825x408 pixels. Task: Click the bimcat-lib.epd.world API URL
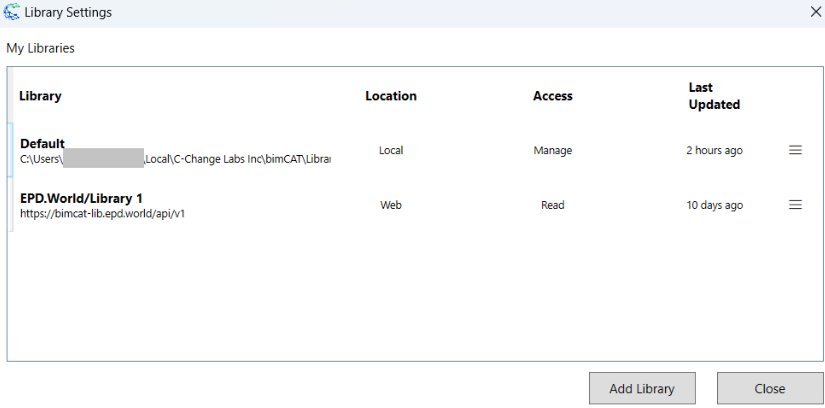(x=102, y=213)
